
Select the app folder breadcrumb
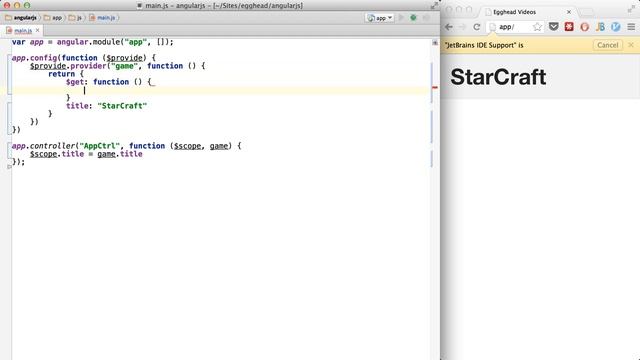(53, 18)
